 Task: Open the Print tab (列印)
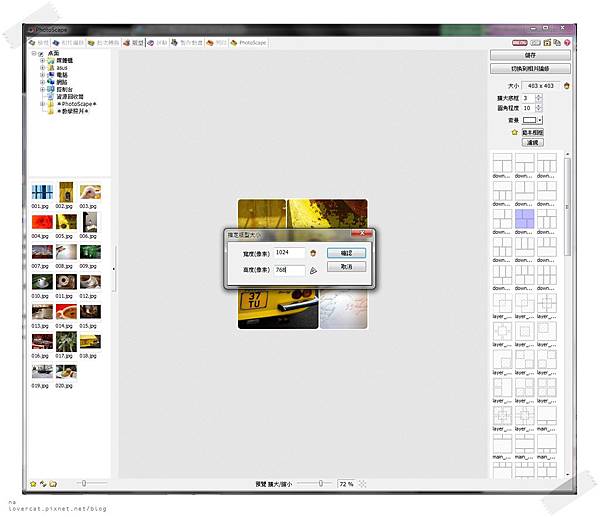coord(217,43)
